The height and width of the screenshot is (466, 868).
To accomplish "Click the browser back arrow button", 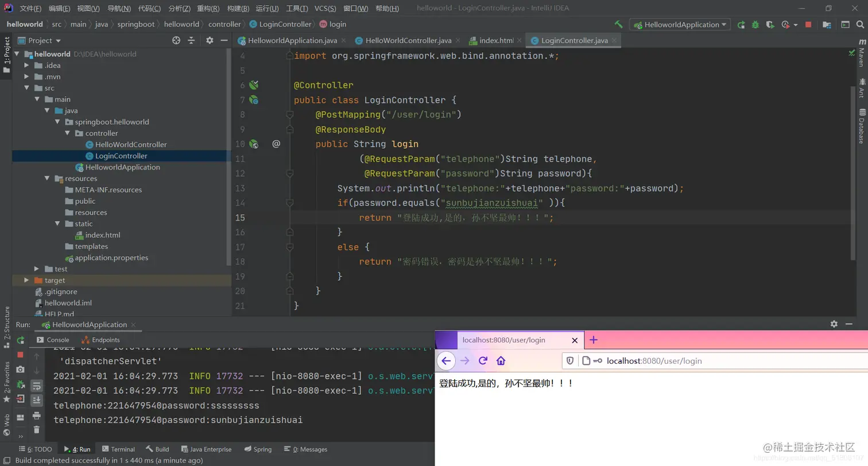I will pos(446,361).
